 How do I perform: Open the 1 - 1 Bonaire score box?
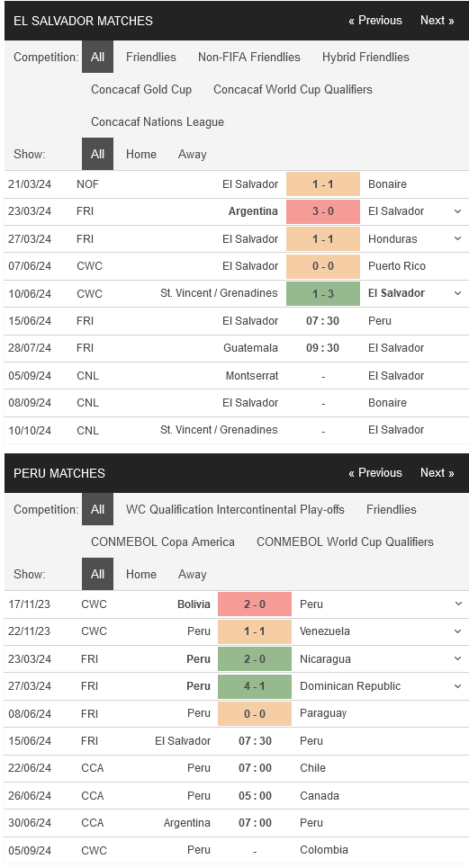pyautogui.click(x=323, y=184)
